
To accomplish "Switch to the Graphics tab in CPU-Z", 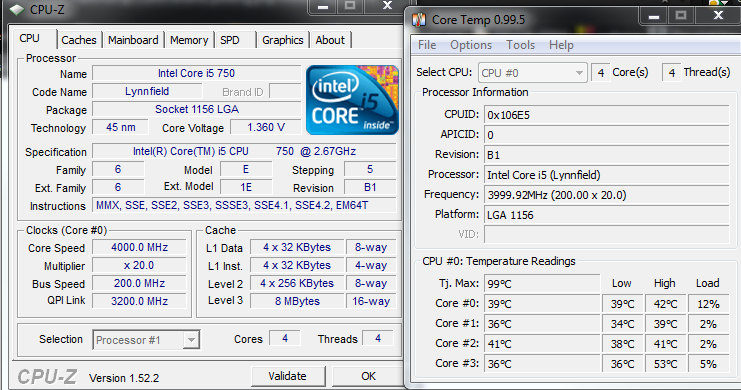I will click(x=283, y=40).
